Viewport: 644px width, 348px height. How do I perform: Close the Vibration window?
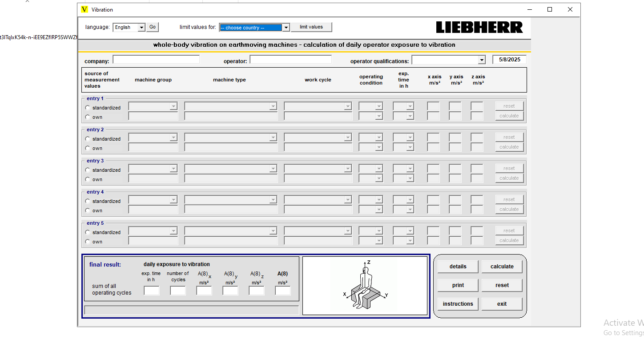click(x=570, y=9)
